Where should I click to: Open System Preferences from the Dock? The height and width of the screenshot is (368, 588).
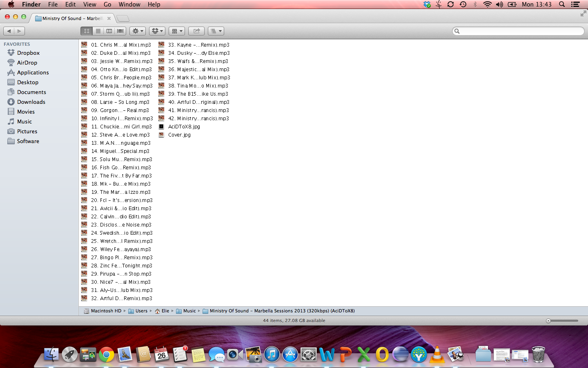point(309,355)
